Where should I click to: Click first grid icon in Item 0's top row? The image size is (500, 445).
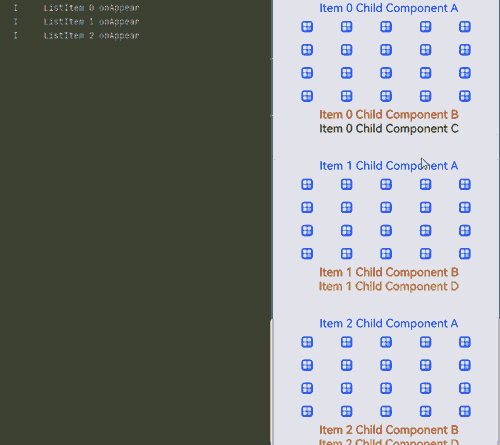click(307, 27)
